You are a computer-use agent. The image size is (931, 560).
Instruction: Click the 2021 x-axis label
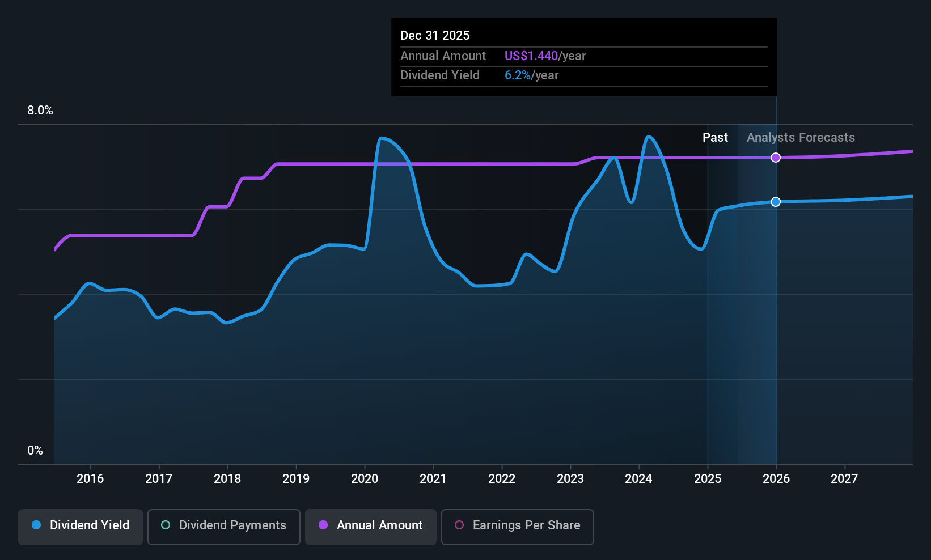coord(433,479)
